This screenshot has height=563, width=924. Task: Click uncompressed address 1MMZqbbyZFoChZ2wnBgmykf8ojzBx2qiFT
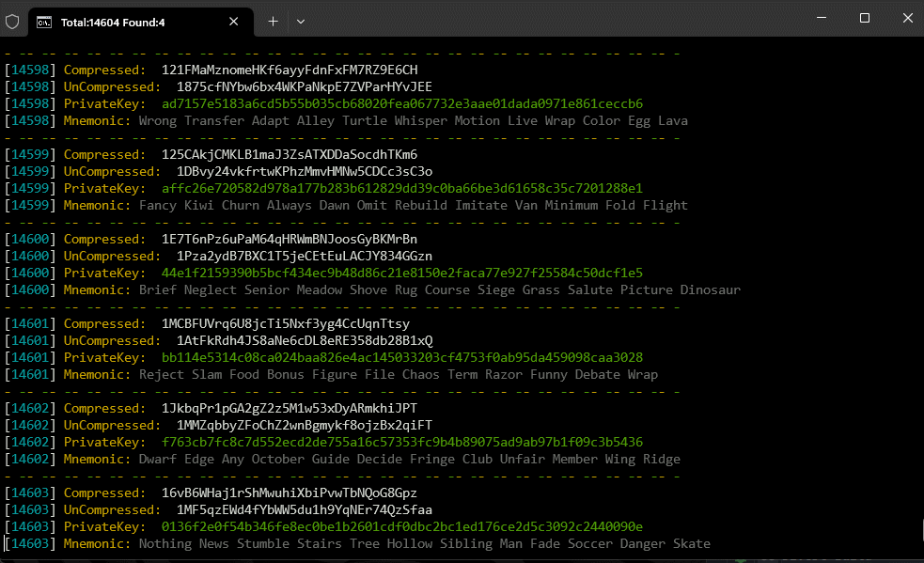coord(304,426)
